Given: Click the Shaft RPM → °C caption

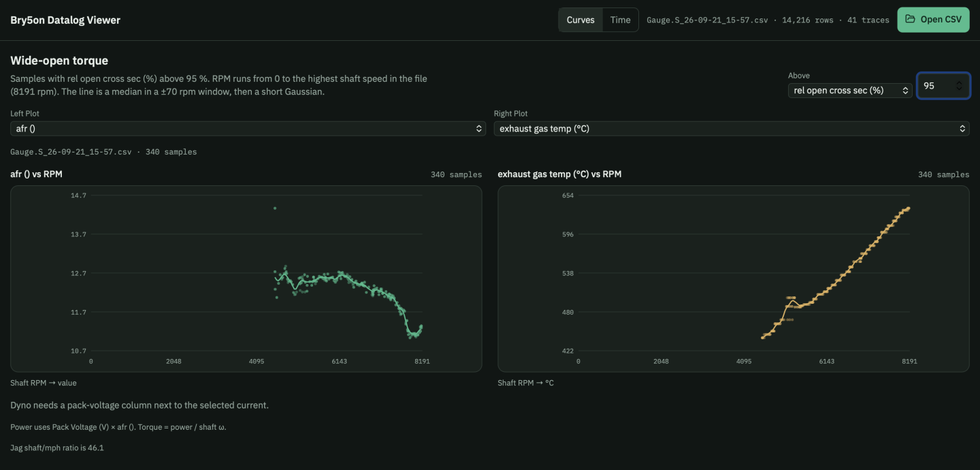Looking at the screenshot, I should [525, 383].
